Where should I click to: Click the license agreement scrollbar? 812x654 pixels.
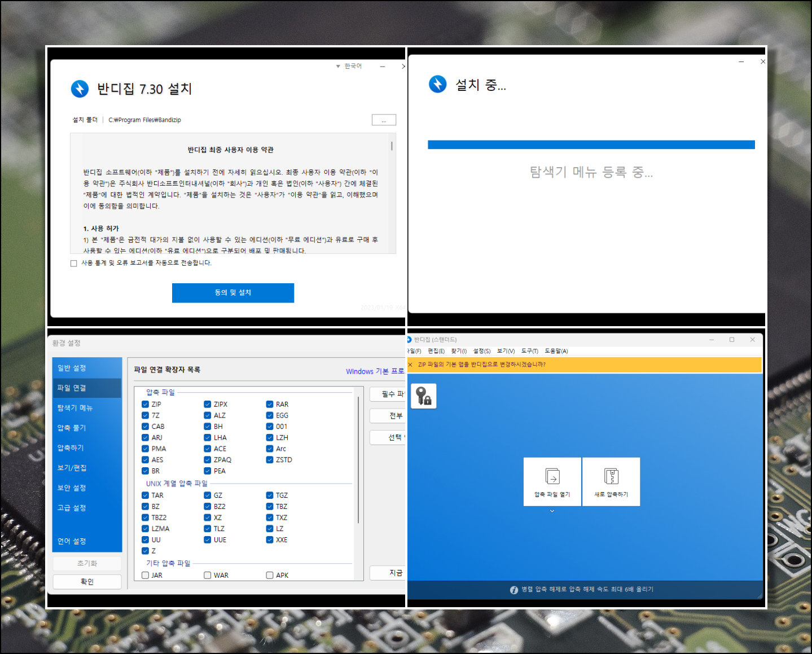[x=392, y=146]
